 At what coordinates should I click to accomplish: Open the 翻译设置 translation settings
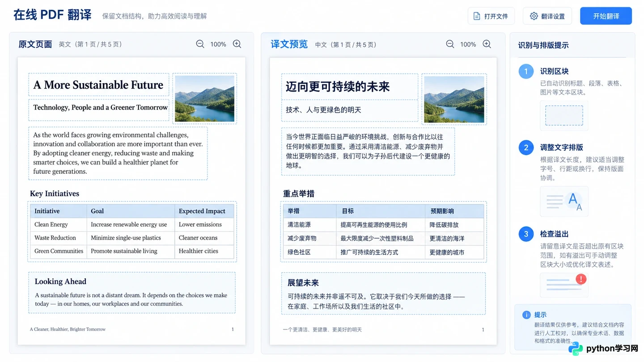pos(547,16)
